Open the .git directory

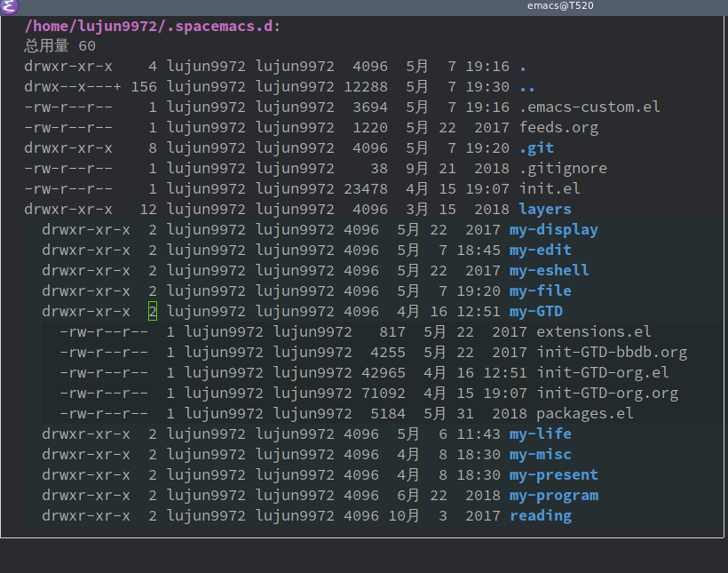(x=536, y=147)
